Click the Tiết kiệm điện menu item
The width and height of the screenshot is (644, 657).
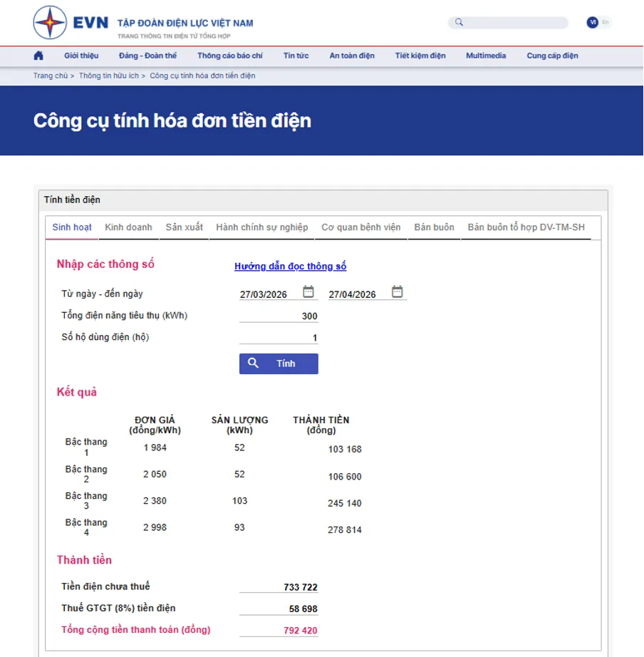coord(420,55)
